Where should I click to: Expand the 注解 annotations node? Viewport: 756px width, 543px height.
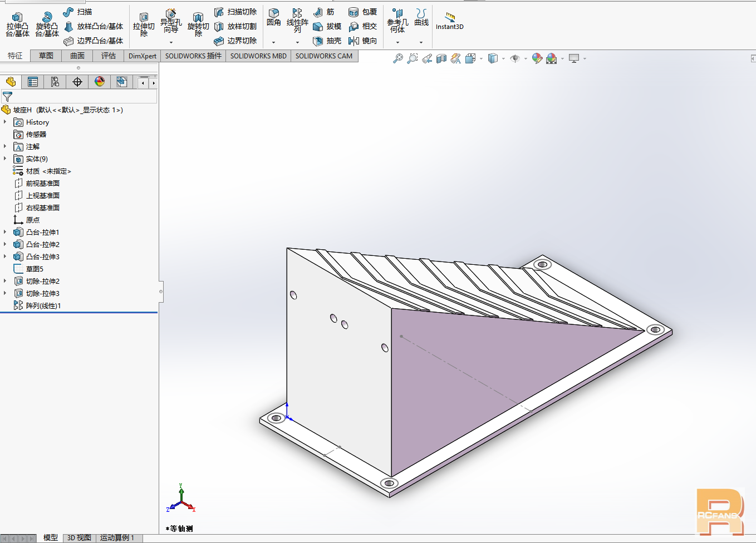pyautogui.click(x=5, y=146)
